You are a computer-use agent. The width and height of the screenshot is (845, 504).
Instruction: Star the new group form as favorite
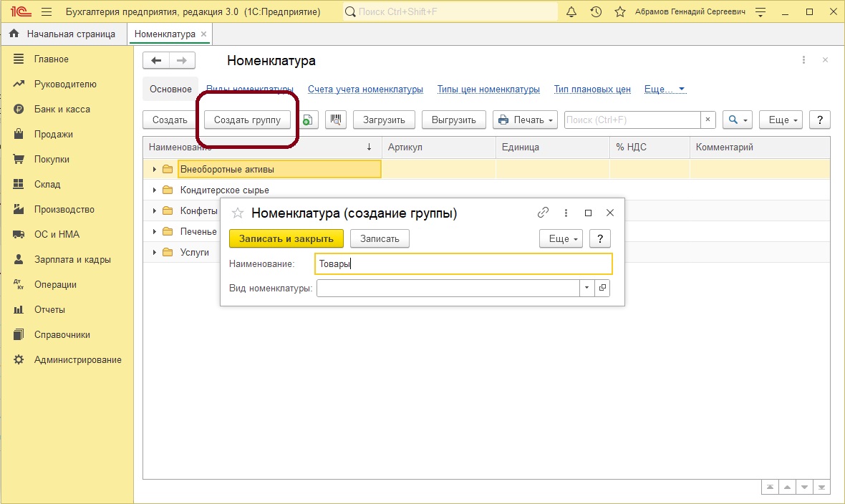(x=238, y=213)
